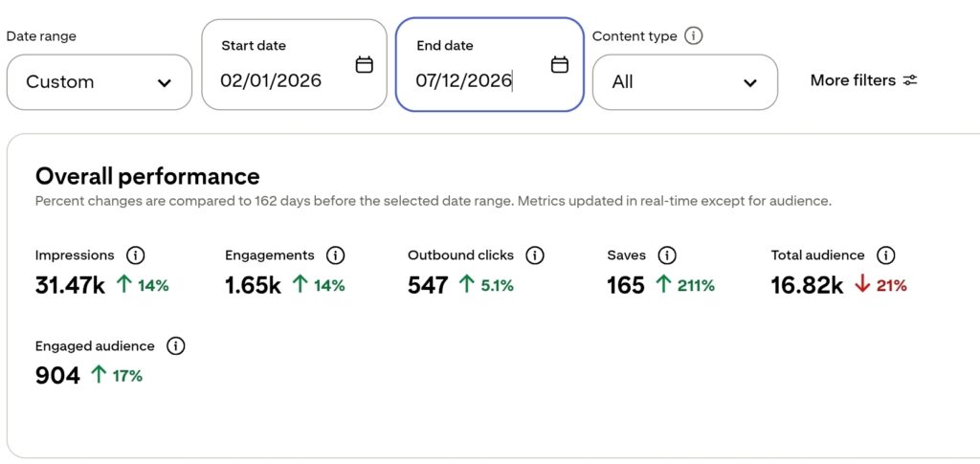Show info for the Impressions metric
980x464 pixels.
tap(136, 254)
